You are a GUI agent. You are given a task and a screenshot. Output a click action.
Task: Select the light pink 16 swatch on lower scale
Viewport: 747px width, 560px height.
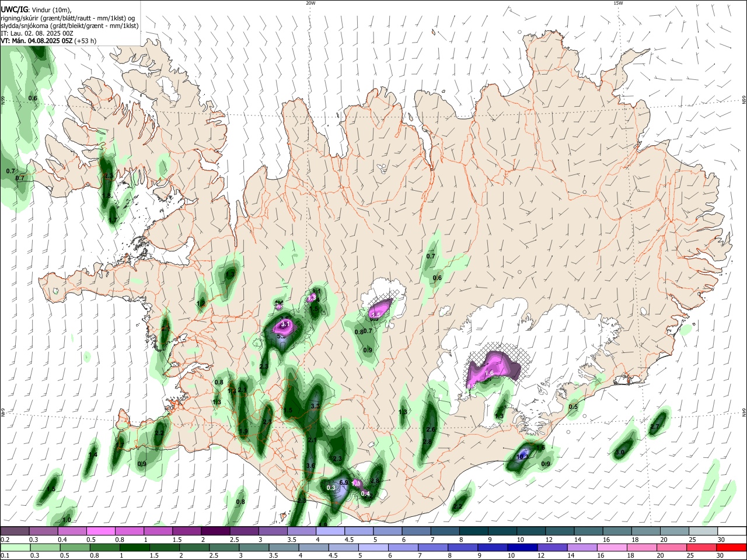612,547
